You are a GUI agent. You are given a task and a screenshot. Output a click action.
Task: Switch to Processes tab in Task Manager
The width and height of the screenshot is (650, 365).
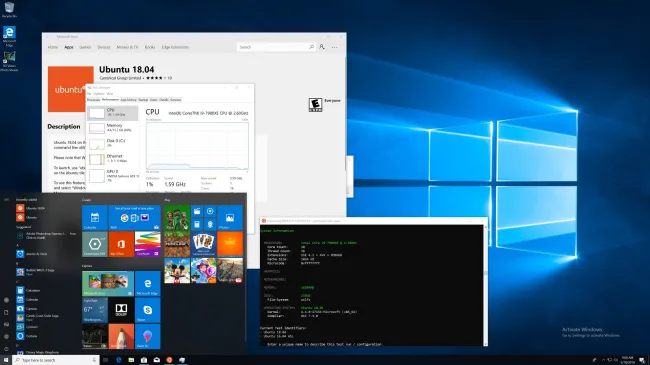pyautogui.click(x=93, y=100)
